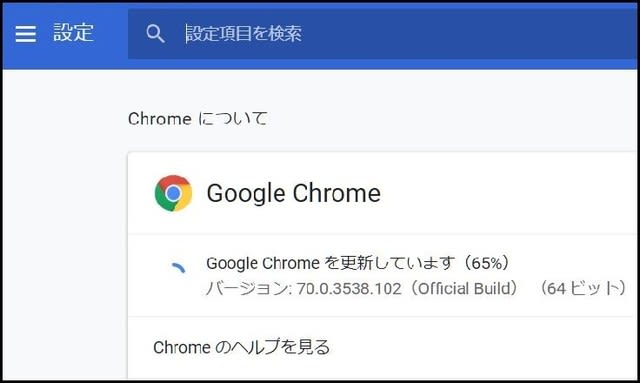The image size is (640, 383).
Task: Click the Google Chrome logo icon
Action: (173, 193)
